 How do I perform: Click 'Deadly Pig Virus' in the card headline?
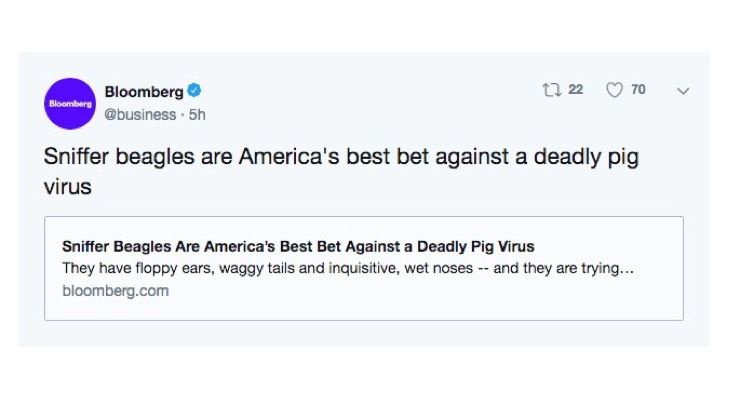[x=478, y=246]
